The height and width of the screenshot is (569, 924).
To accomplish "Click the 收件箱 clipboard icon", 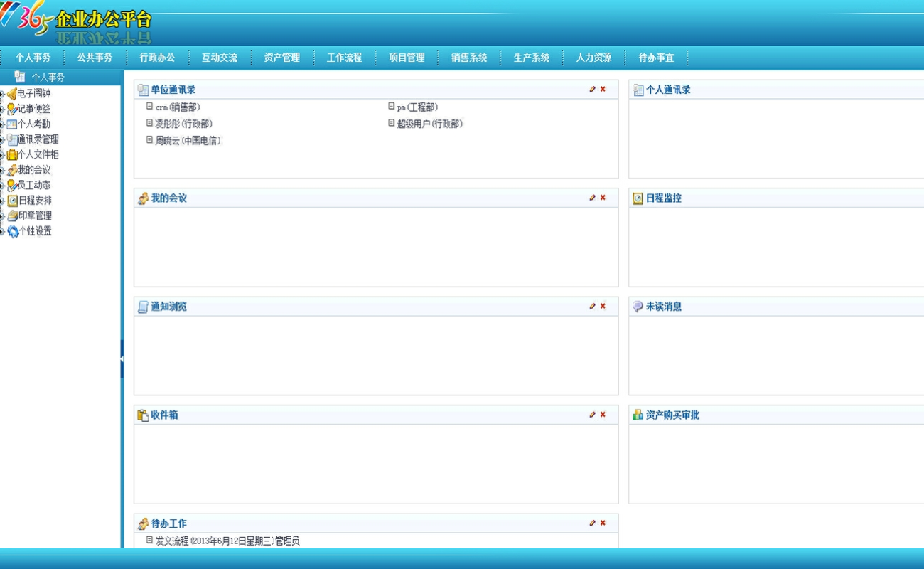I will point(143,415).
